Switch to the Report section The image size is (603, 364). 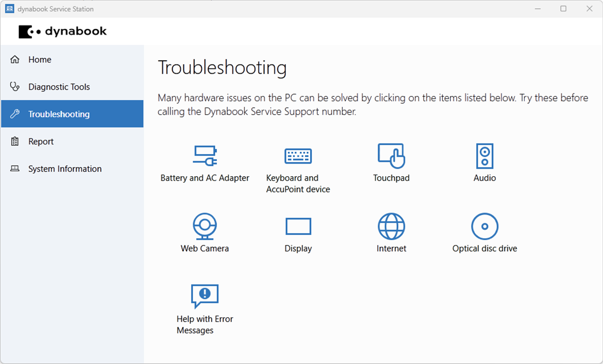click(x=41, y=141)
